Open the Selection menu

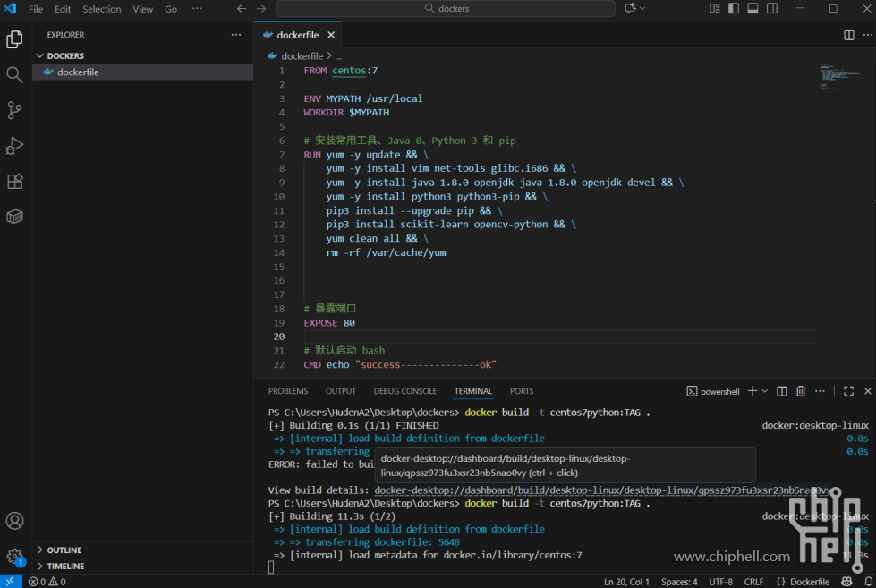pos(101,9)
